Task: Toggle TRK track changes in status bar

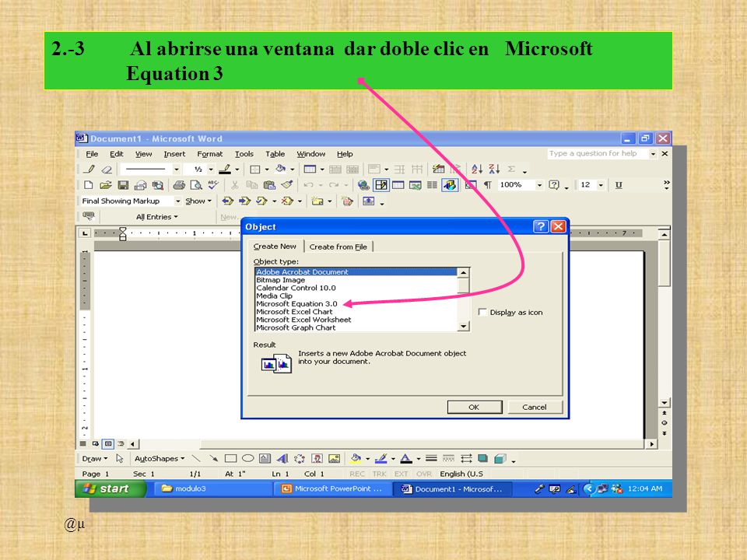Action: coord(379,474)
